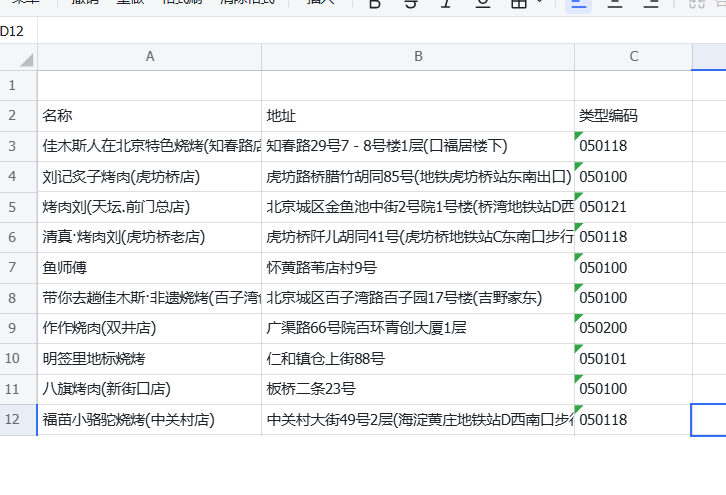Select cell 作作烧肉(双井店)
This screenshot has height=495, width=726.
150,328
